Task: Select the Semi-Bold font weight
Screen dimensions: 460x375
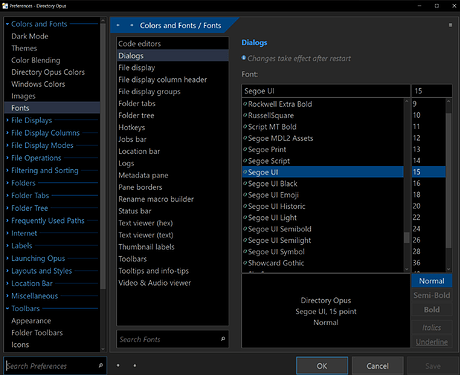Action: coord(432,295)
